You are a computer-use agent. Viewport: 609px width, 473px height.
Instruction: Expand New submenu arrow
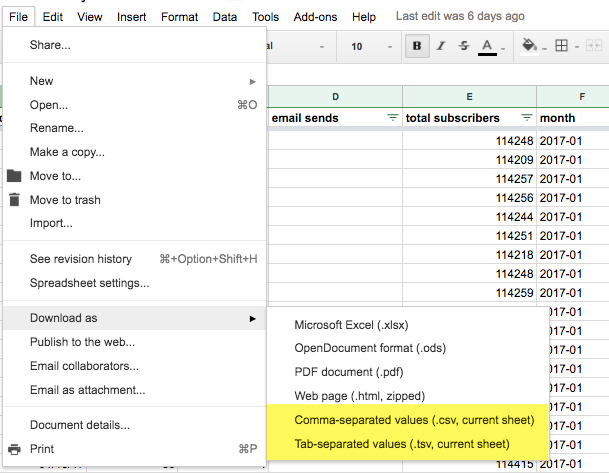click(253, 82)
